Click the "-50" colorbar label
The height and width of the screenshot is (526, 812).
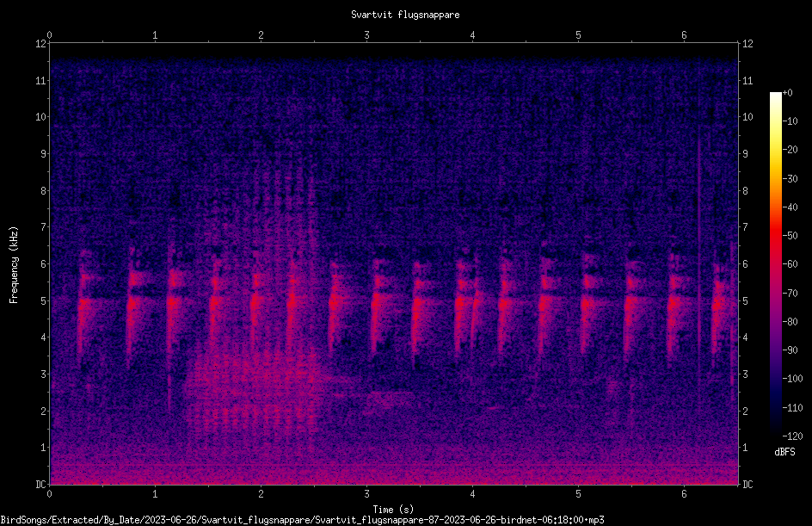pyautogui.click(x=790, y=236)
